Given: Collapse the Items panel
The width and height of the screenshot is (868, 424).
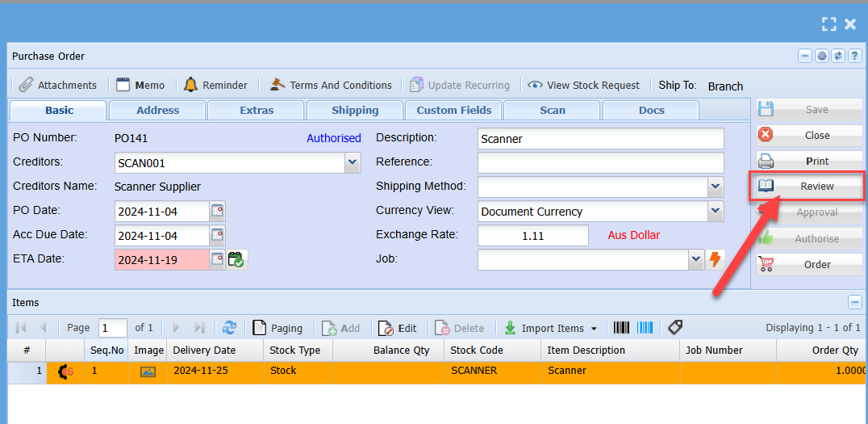Looking at the screenshot, I should (x=854, y=302).
